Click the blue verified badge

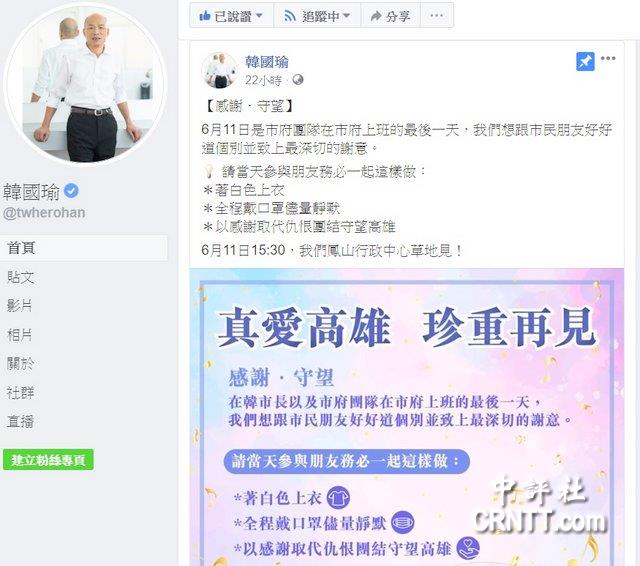[x=71, y=191]
